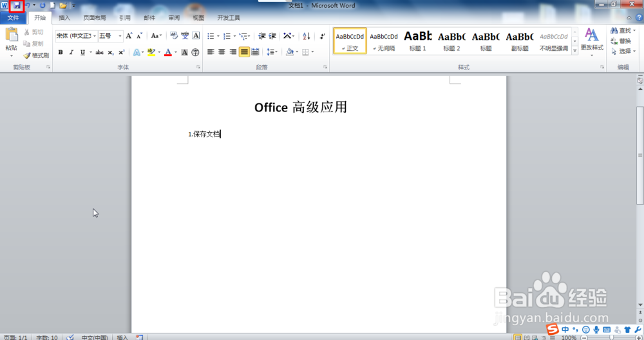Viewport: 644px width, 340px height.
Task: Click the zoom slider handle
Action: [612, 337]
